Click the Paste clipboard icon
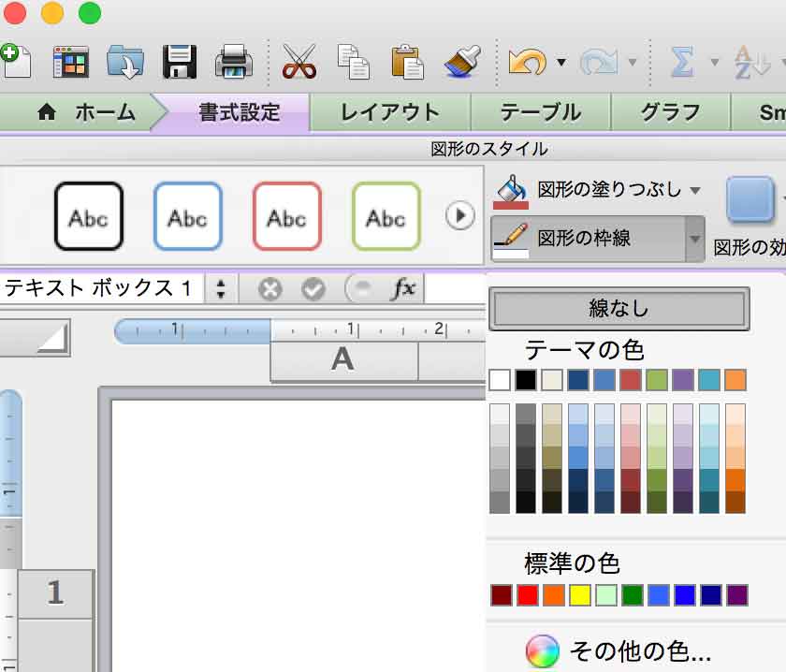The image size is (786, 672). 409,59
